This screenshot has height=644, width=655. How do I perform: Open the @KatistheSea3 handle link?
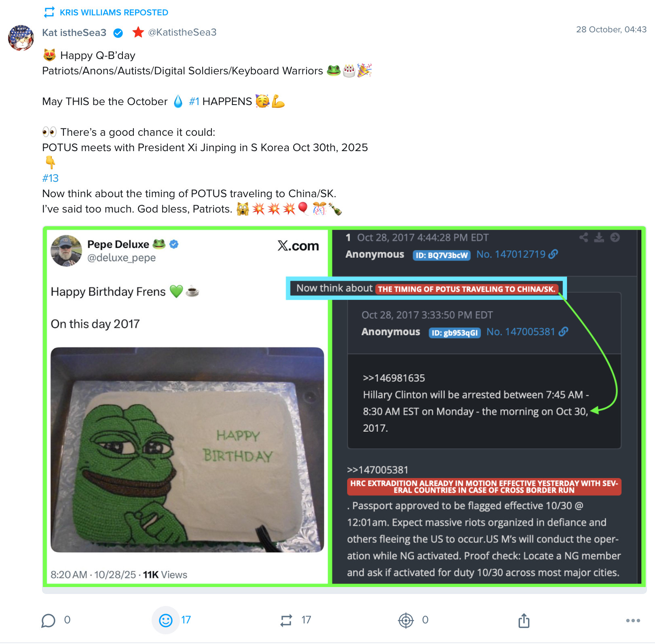pyautogui.click(x=182, y=32)
